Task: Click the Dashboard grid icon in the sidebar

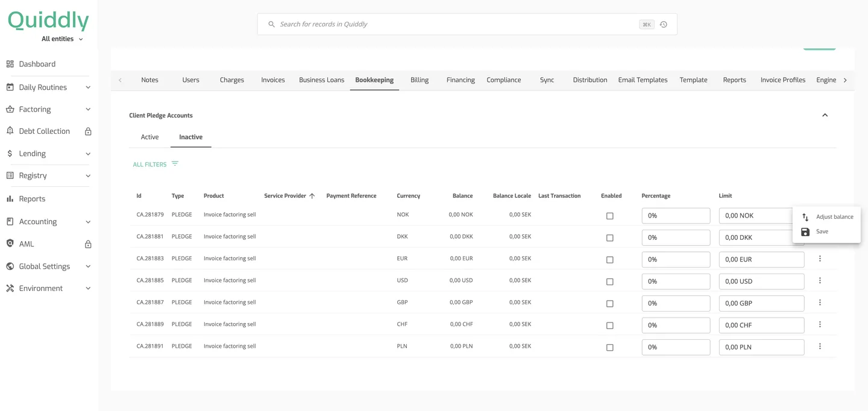Action: 10,64
